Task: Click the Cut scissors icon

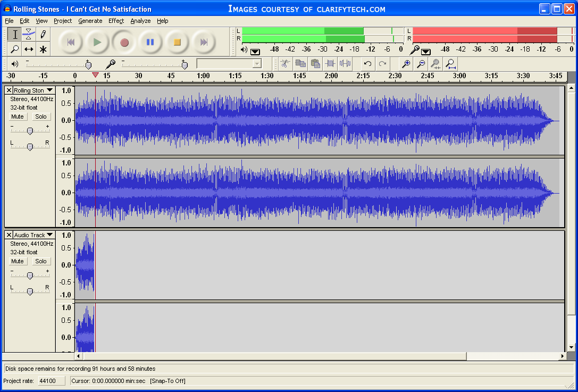Action: point(284,64)
